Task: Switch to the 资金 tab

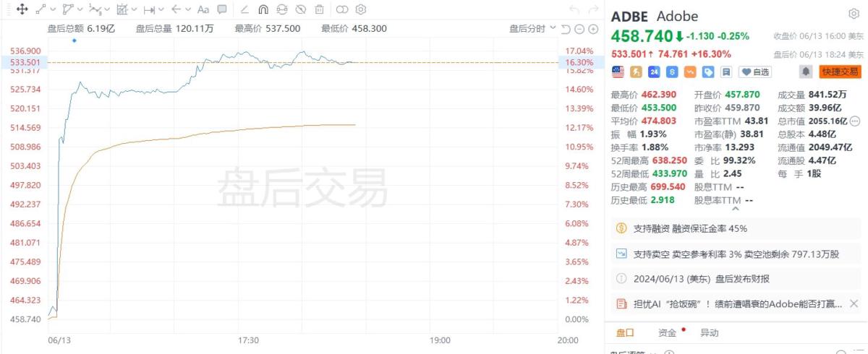Action: click(x=667, y=332)
